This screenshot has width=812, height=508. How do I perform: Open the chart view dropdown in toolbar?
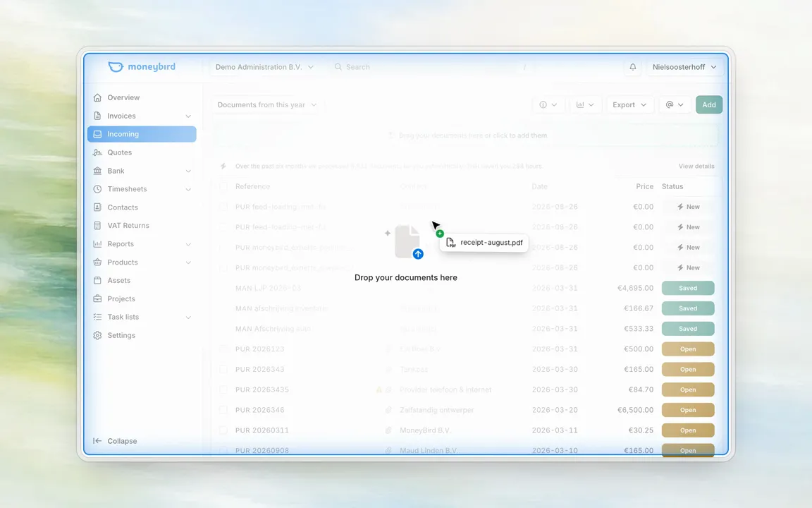click(x=585, y=104)
